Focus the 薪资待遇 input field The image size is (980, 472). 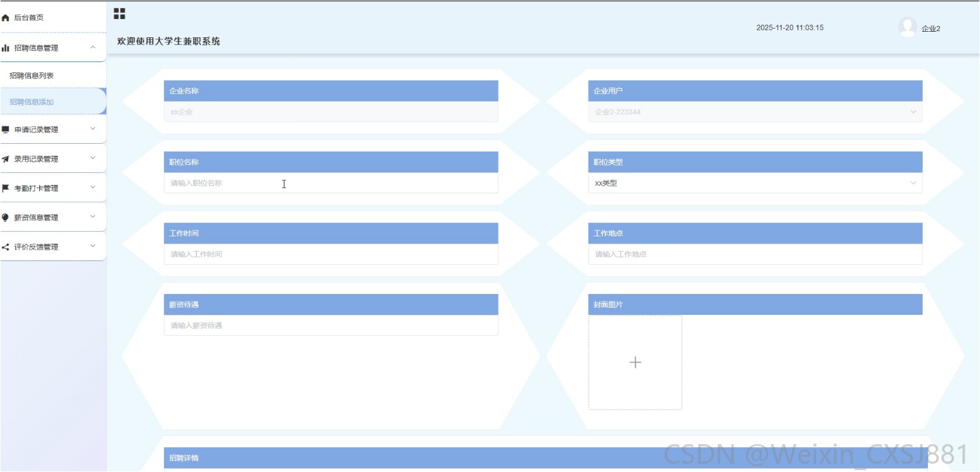pos(331,326)
